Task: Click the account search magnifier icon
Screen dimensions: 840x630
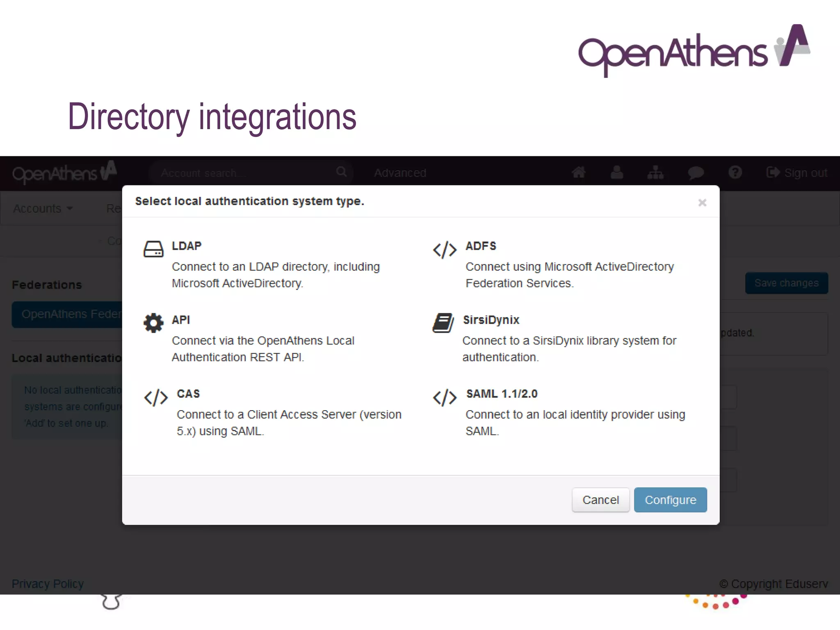Action: (341, 172)
